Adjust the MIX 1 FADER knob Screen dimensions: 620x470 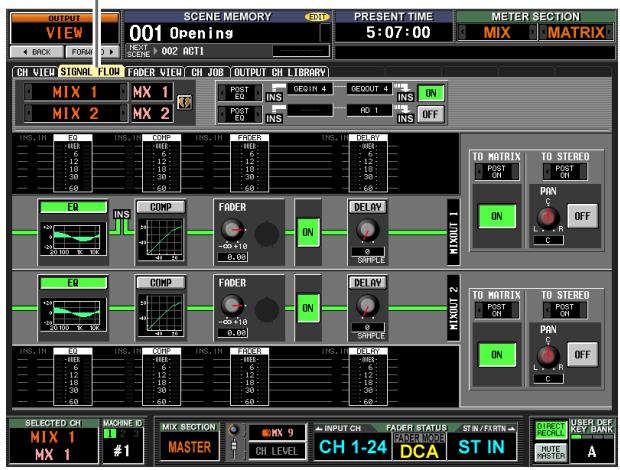pyautogui.click(x=232, y=229)
